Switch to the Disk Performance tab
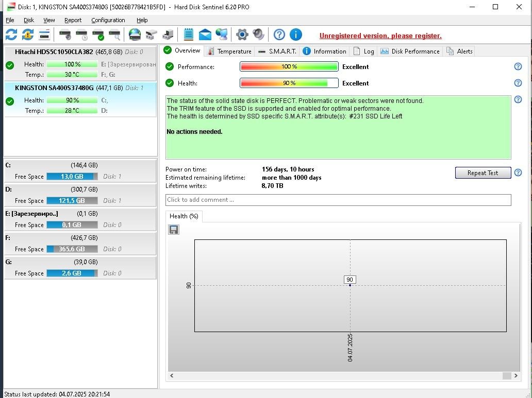The width and height of the screenshot is (532, 398). 410,51
